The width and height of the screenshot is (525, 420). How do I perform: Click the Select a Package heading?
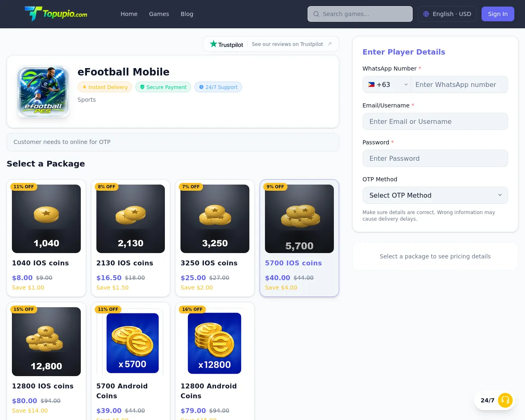pyautogui.click(x=46, y=164)
